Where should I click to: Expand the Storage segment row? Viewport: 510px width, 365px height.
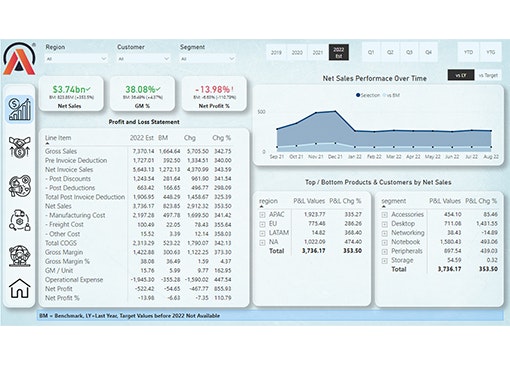click(x=384, y=261)
